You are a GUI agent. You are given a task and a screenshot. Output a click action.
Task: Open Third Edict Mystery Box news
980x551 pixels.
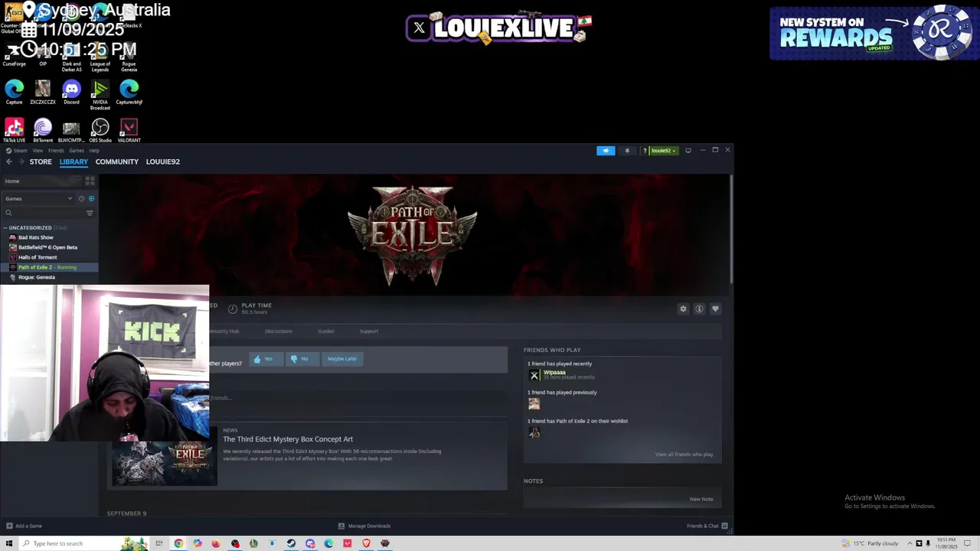(288, 439)
